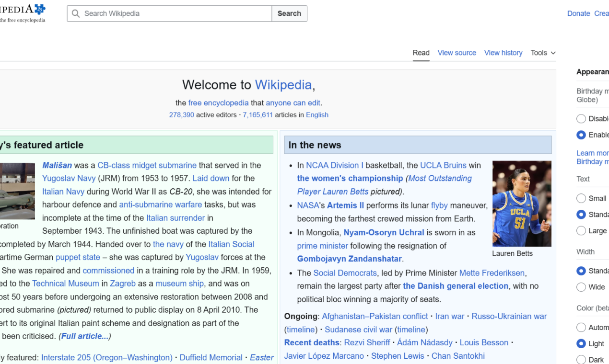
Task: Open the Danish general election link
Action: pyautogui.click(x=456, y=286)
